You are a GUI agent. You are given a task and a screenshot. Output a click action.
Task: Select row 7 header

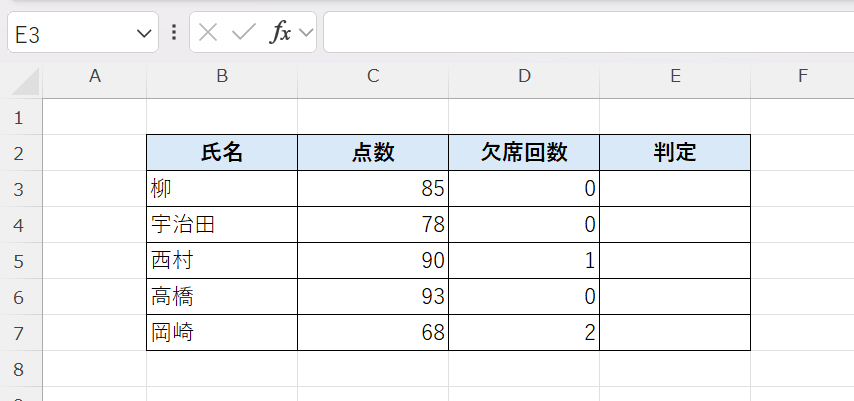coord(20,333)
